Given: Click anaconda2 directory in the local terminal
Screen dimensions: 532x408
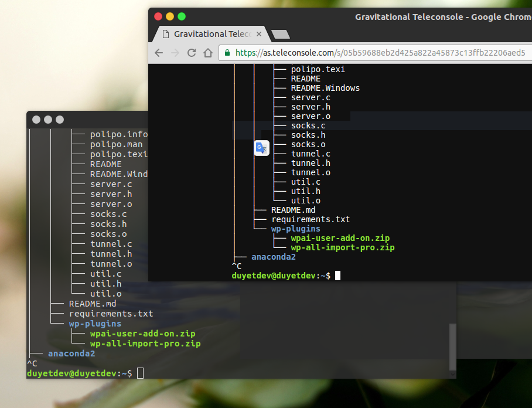Looking at the screenshot, I should (x=71, y=353).
